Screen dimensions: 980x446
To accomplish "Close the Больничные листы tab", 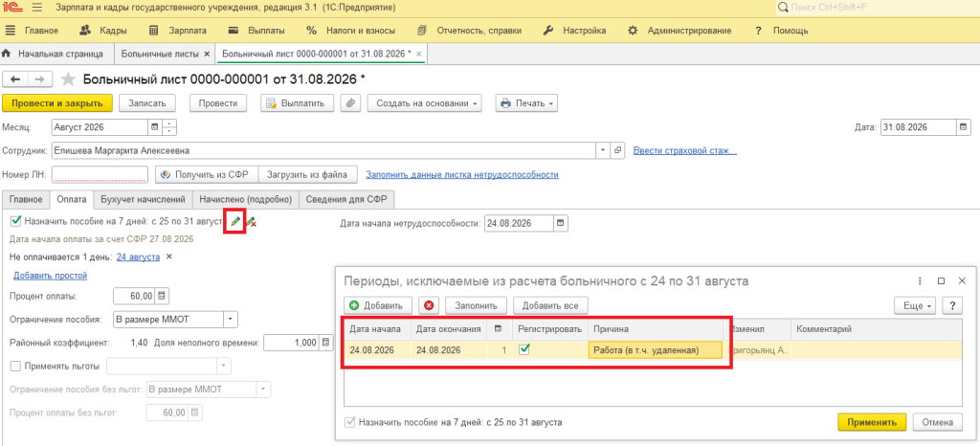I will (207, 55).
